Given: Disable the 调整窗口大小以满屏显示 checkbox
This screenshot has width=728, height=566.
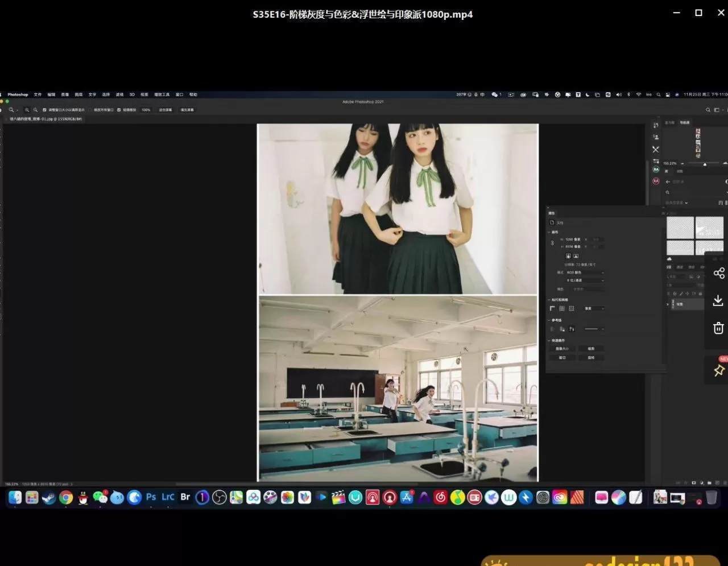Looking at the screenshot, I should pos(44,110).
